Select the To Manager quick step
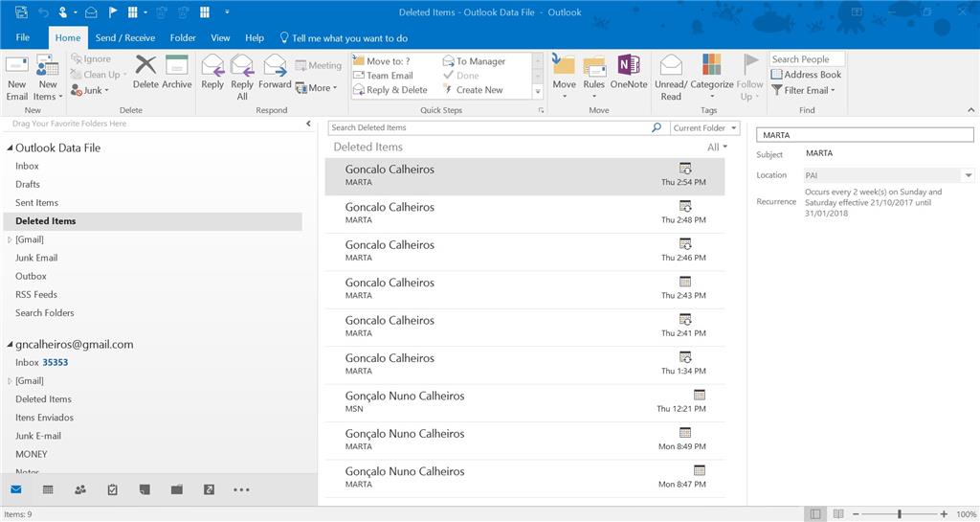 point(475,61)
